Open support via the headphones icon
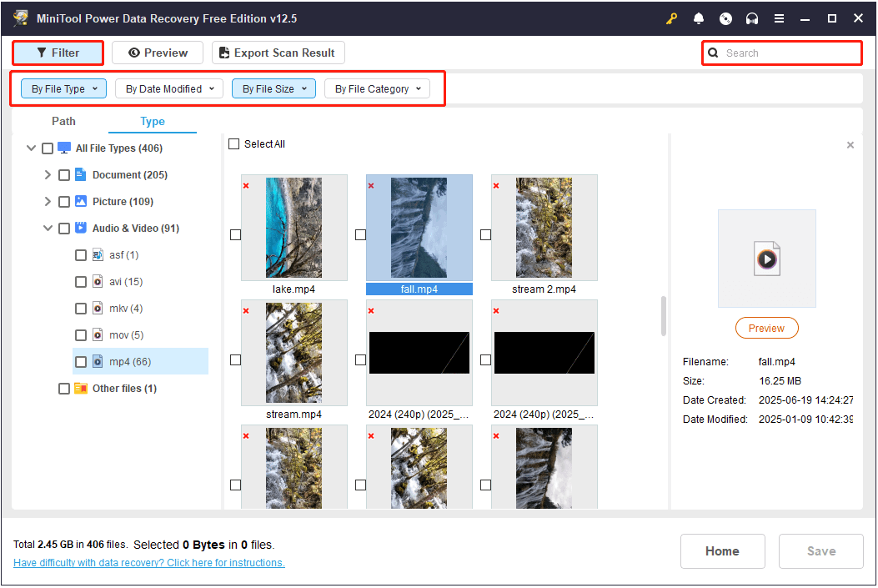This screenshot has width=878, height=588. 752,18
